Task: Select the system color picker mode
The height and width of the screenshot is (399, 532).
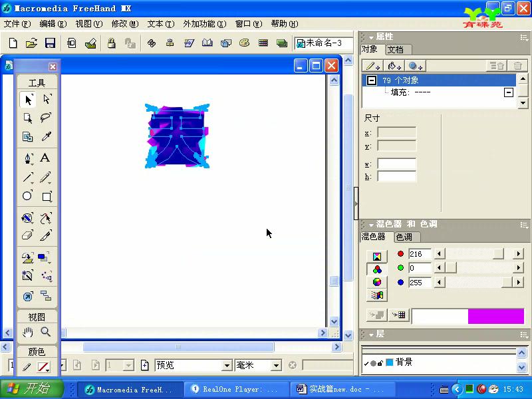Action: (x=377, y=295)
